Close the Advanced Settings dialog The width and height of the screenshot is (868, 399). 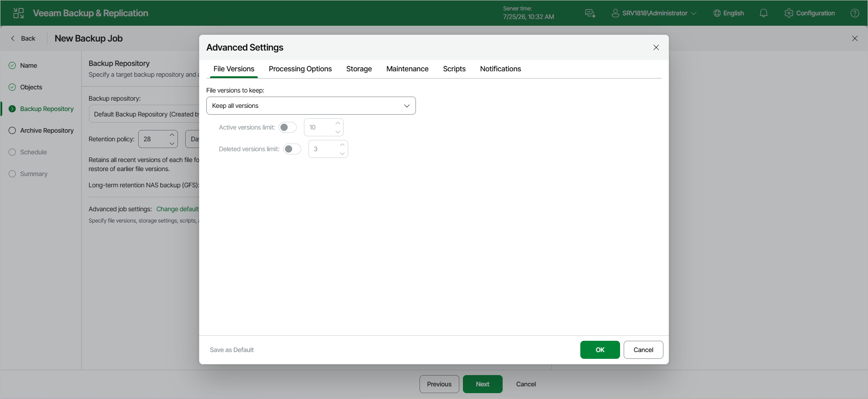point(656,47)
